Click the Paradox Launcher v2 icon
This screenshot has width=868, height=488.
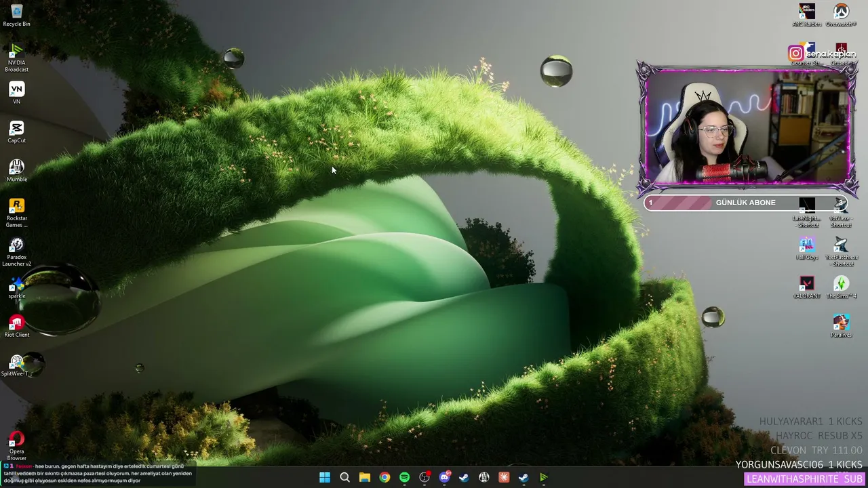coord(16,251)
